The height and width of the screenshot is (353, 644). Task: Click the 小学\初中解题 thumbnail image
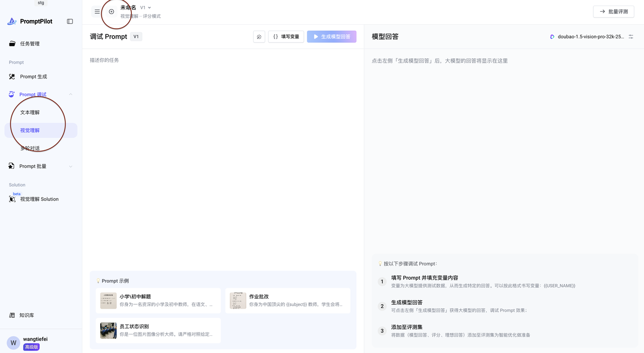tap(108, 301)
